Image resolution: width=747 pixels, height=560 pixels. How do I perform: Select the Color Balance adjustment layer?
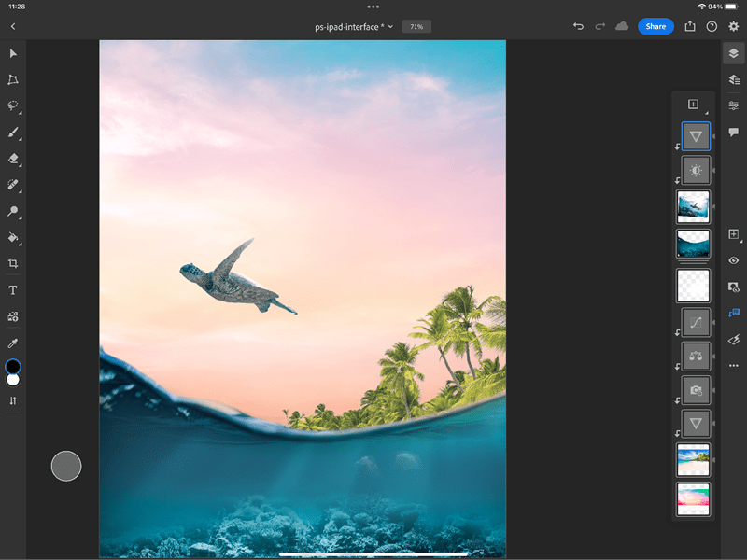click(x=696, y=357)
